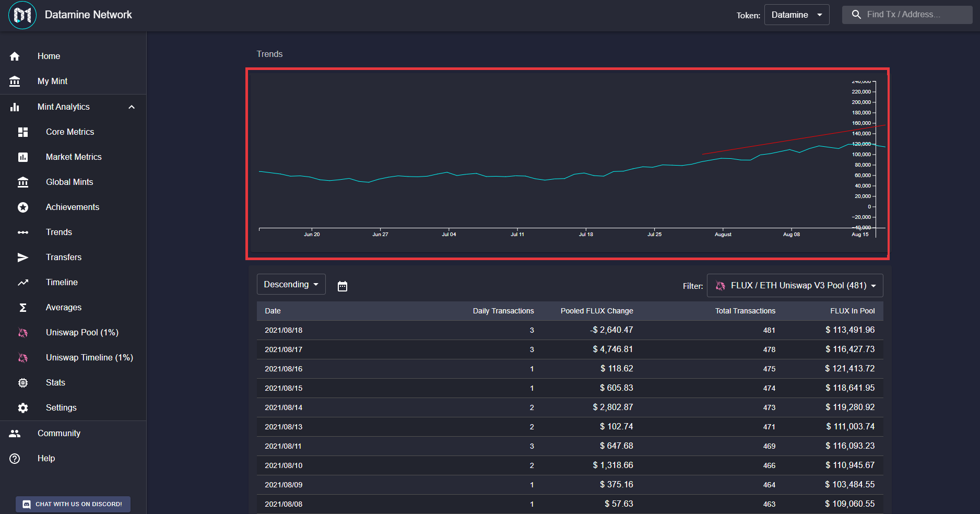980x514 pixels.
Task: Click the Home house icon
Action: [15, 56]
